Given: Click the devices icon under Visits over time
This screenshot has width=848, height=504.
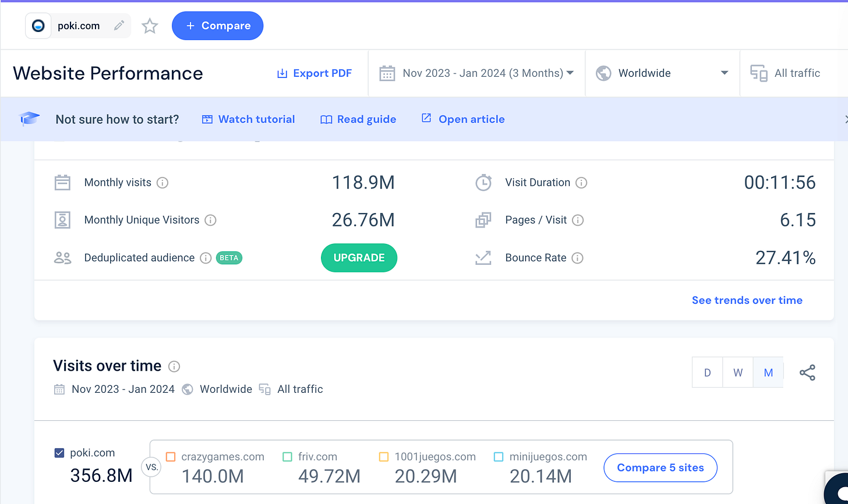Looking at the screenshot, I should 265,389.
